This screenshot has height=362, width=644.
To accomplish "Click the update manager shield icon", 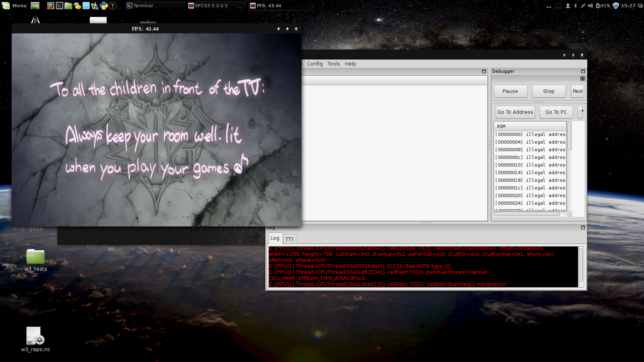I will tap(615, 6).
